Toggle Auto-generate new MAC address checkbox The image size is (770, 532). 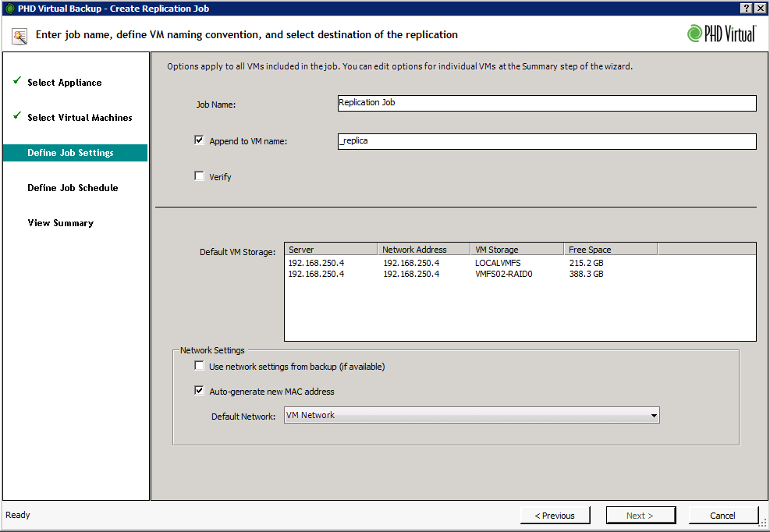click(x=199, y=391)
